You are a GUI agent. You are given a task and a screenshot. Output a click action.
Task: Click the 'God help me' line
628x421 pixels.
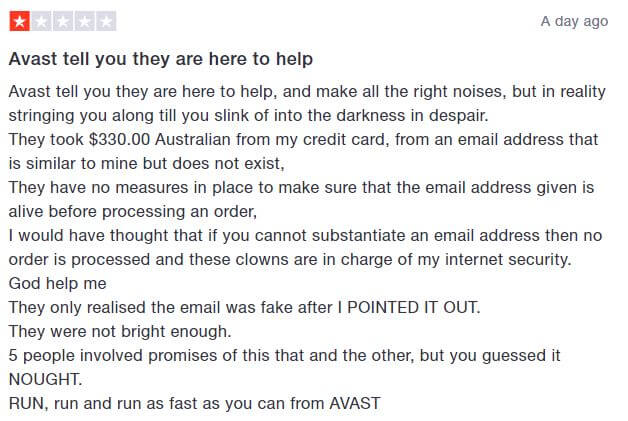pyautogui.click(x=58, y=284)
